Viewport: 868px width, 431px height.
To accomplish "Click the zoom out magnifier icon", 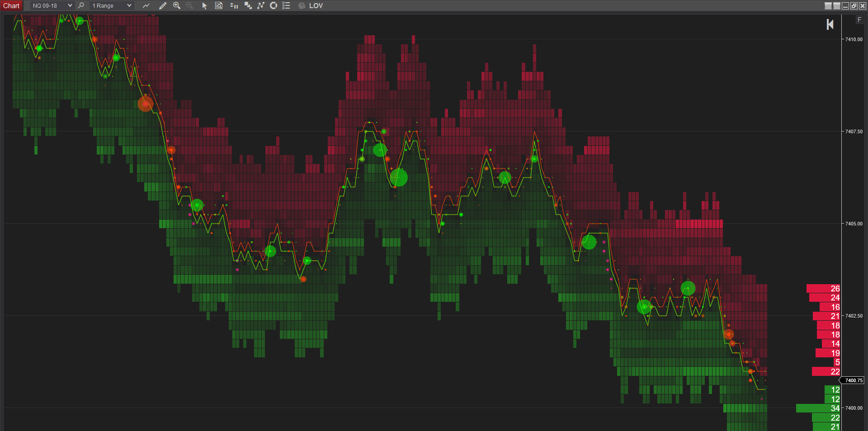I will point(189,5).
